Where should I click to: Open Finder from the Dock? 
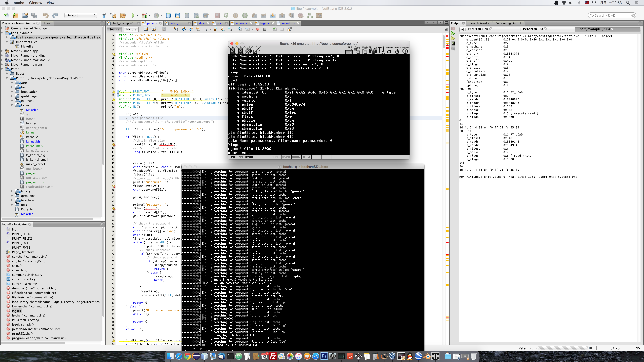tap(170, 356)
